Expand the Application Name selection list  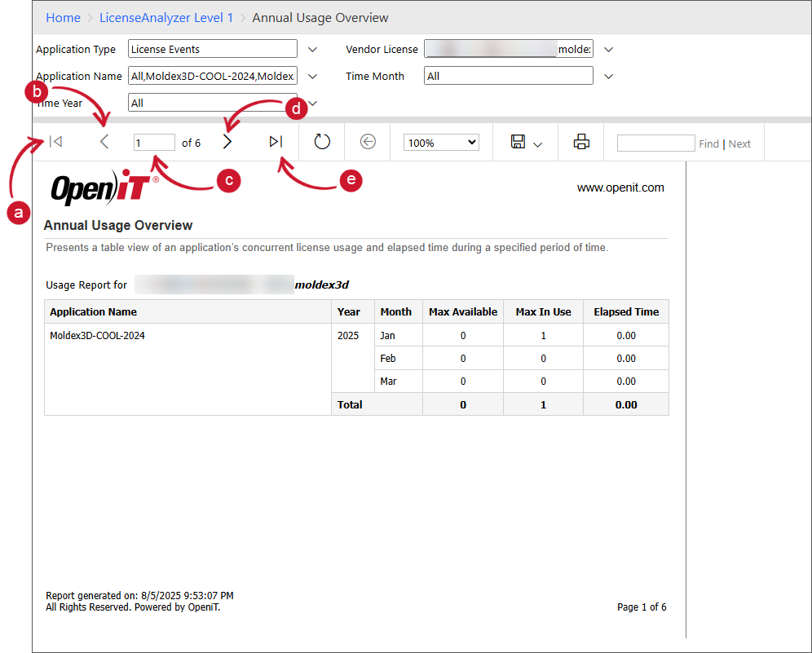point(312,76)
